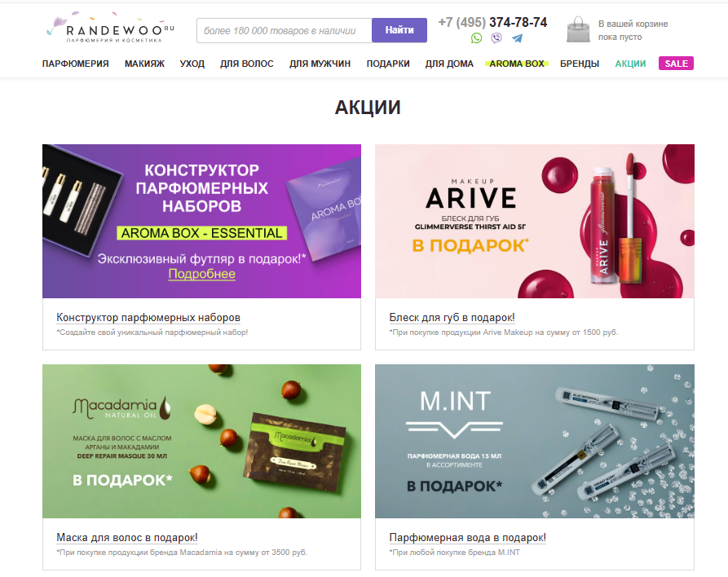This screenshot has height=577, width=728.
Task: Open Viber contact icon
Action: pos(496,38)
